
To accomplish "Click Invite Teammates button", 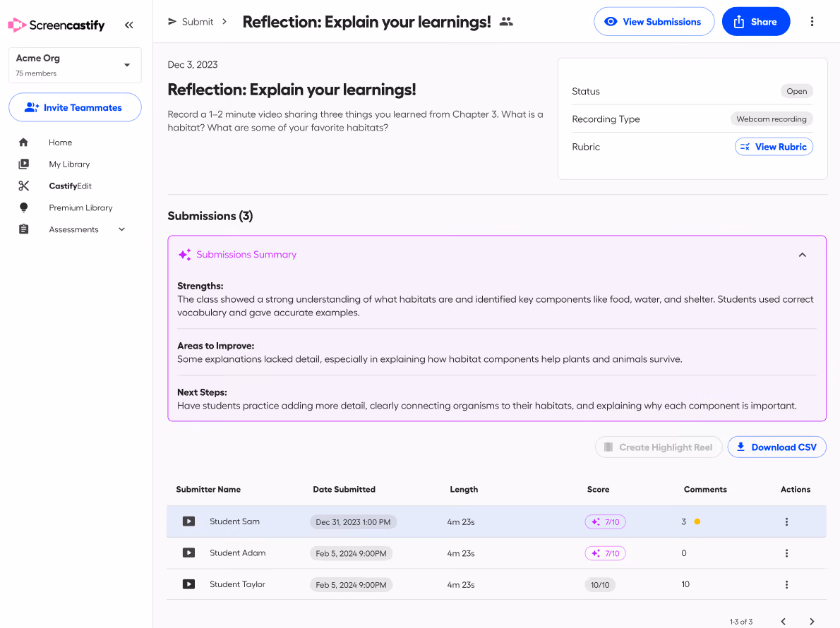I will [x=75, y=108].
